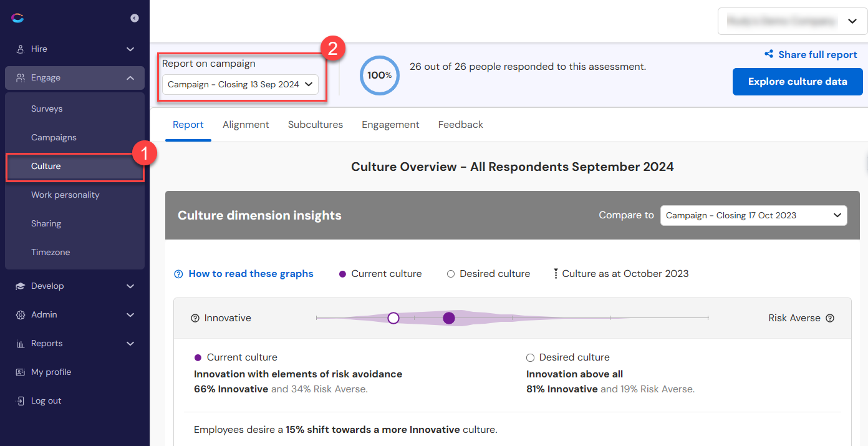Click the Hire person icon
Viewport: 868px width, 446px height.
click(21, 49)
